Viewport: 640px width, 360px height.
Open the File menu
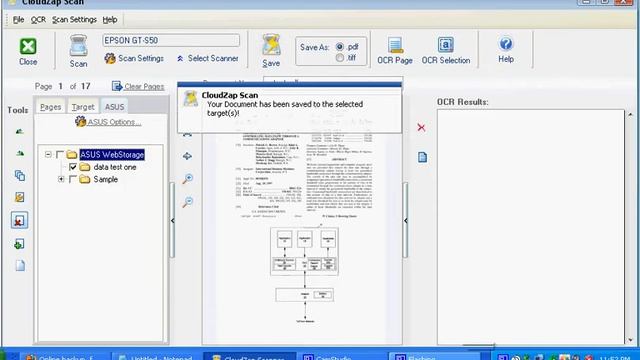tap(18, 20)
